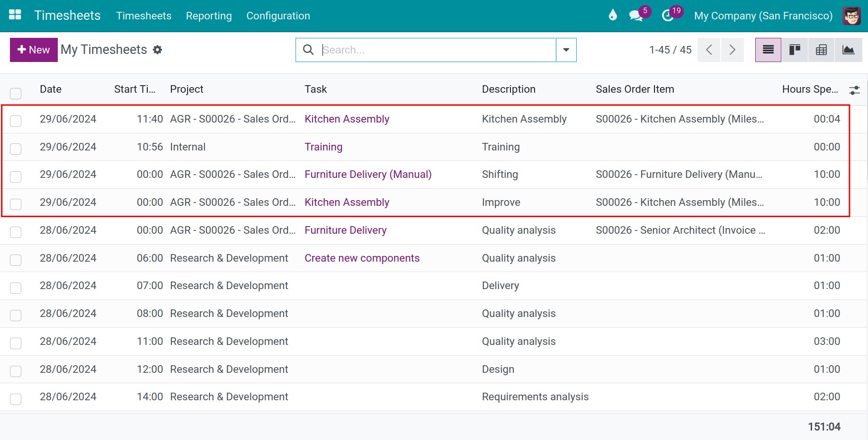The width and height of the screenshot is (868, 440).
Task: Open the Create new components task link
Action: tap(362, 258)
